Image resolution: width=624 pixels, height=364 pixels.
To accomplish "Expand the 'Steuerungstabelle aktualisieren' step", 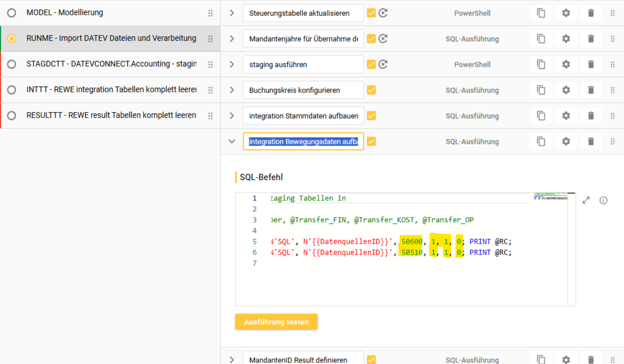I will tap(232, 13).
